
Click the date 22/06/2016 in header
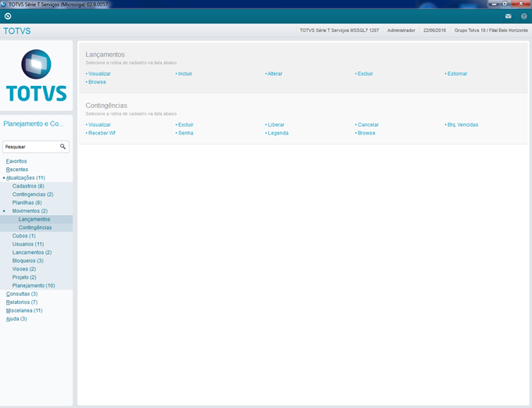(x=434, y=30)
